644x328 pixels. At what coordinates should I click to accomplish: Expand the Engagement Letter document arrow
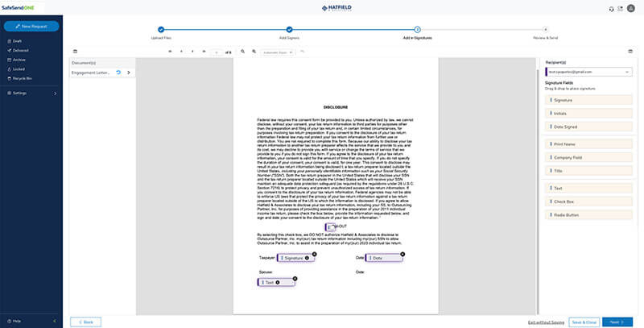click(x=129, y=73)
